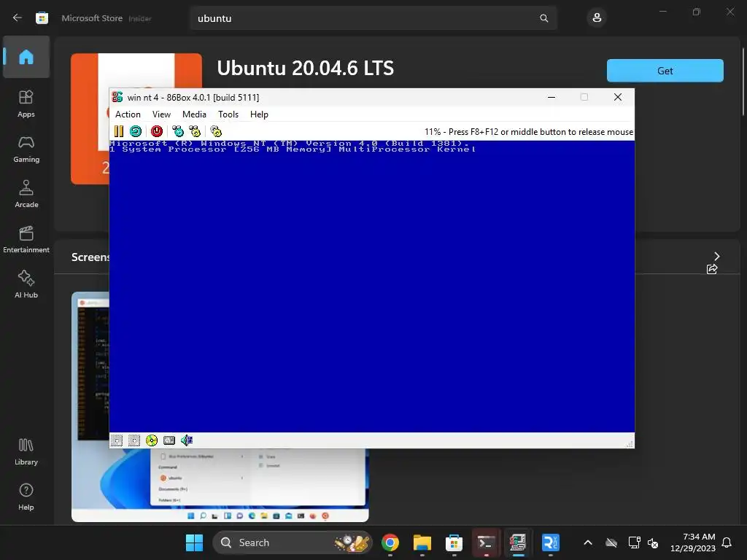Click the Microsoft Store logo icon
747x560 pixels.
tap(42, 18)
